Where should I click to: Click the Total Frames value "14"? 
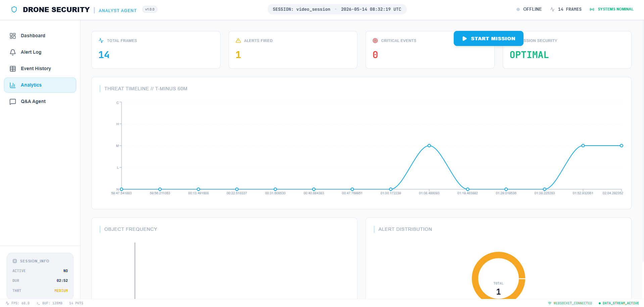104,55
